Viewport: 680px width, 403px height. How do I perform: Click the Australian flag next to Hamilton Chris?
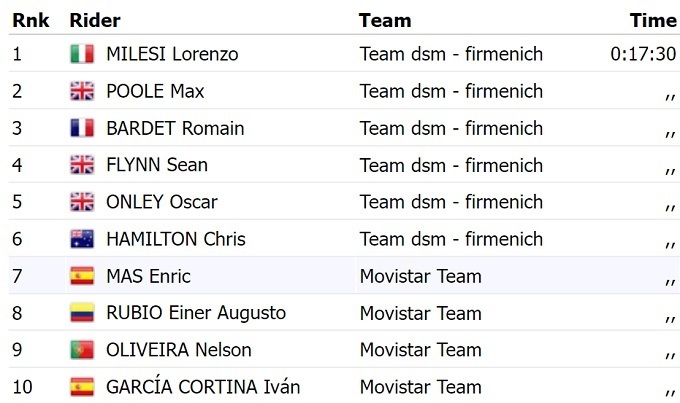(x=82, y=239)
